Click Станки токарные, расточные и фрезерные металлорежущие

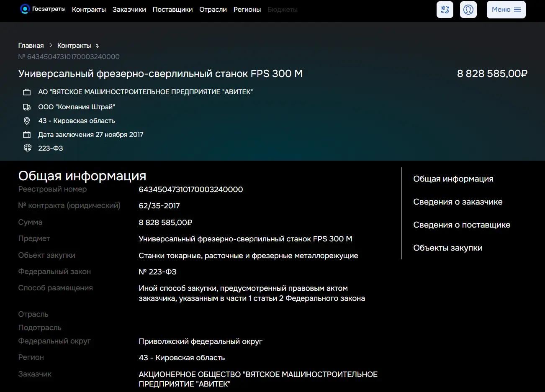[x=248, y=256]
